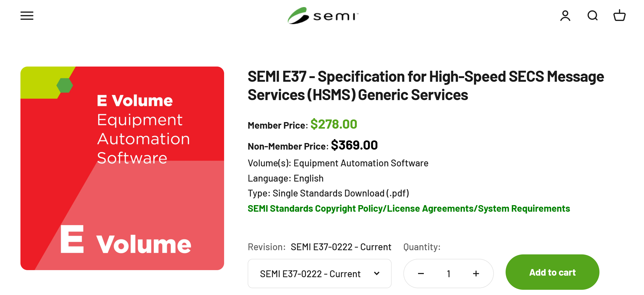Increase quantity with the plus button
Screen dimensions: 644x295
pyautogui.click(x=476, y=274)
